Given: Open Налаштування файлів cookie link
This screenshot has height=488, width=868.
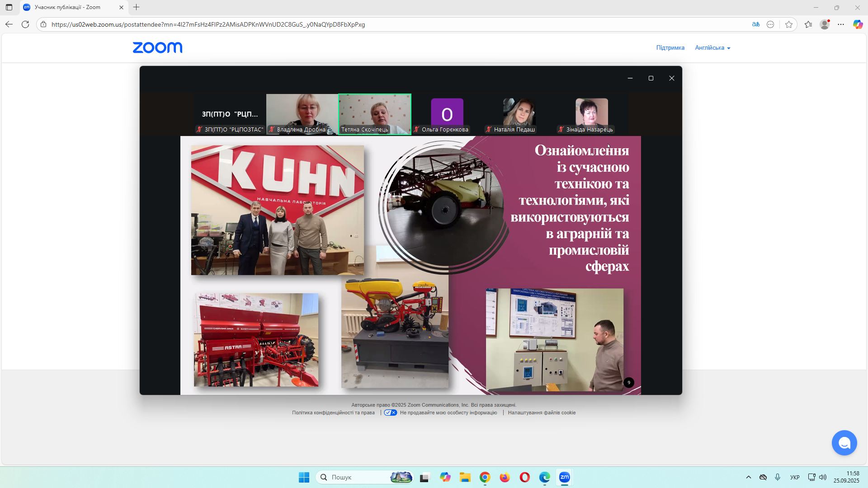Looking at the screenshot, I should (x=542, y=413).
